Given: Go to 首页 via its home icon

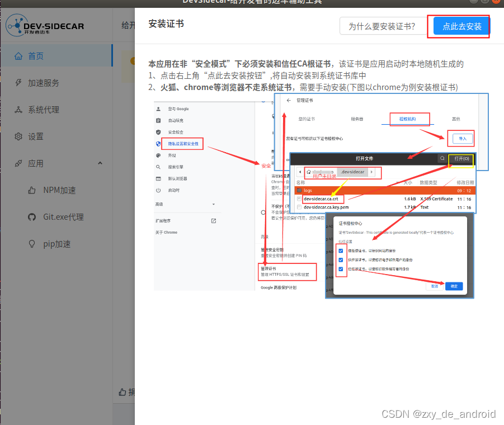Looking at the screenshot, I should (18, 56).
